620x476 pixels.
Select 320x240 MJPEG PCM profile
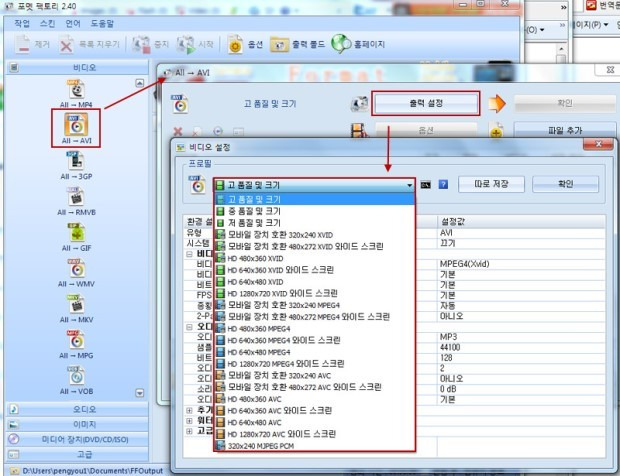(314, 446)
